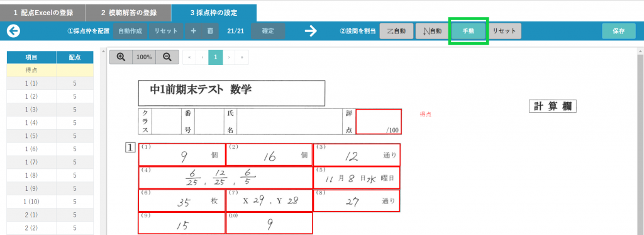Open the 2 模範解答の登録 tab

[x=128, y=13]
